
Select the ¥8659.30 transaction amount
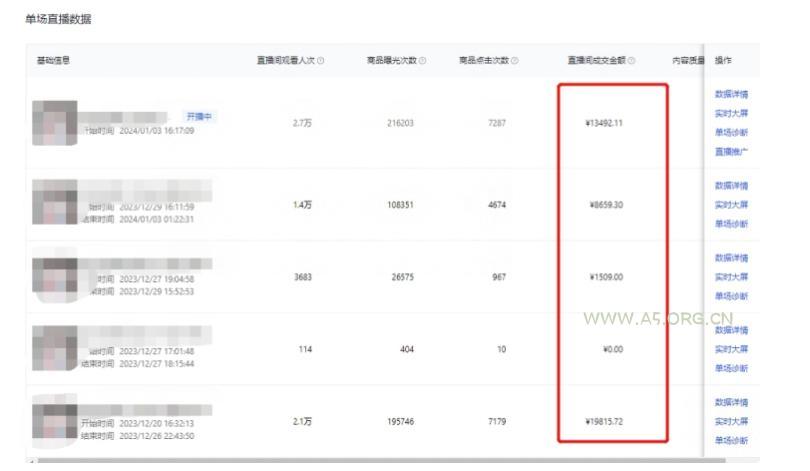click(606, 205)
